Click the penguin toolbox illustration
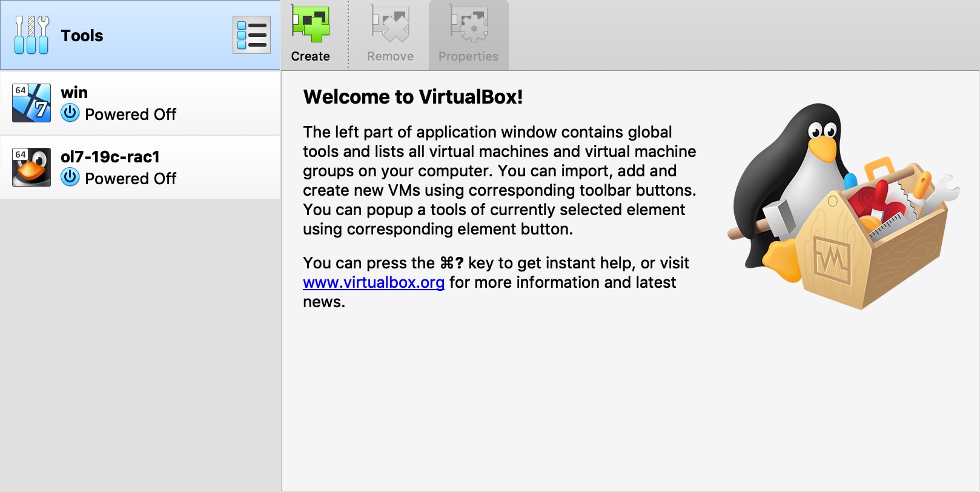 pos(844,206)
